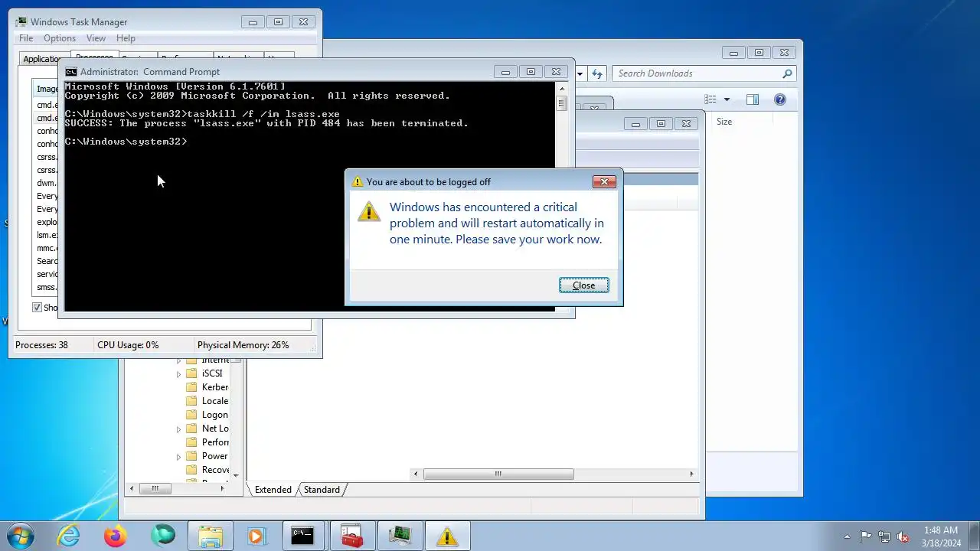980x551 pixels.
Task: Show hidden tray icons arrow
Action: click(847, 536)
